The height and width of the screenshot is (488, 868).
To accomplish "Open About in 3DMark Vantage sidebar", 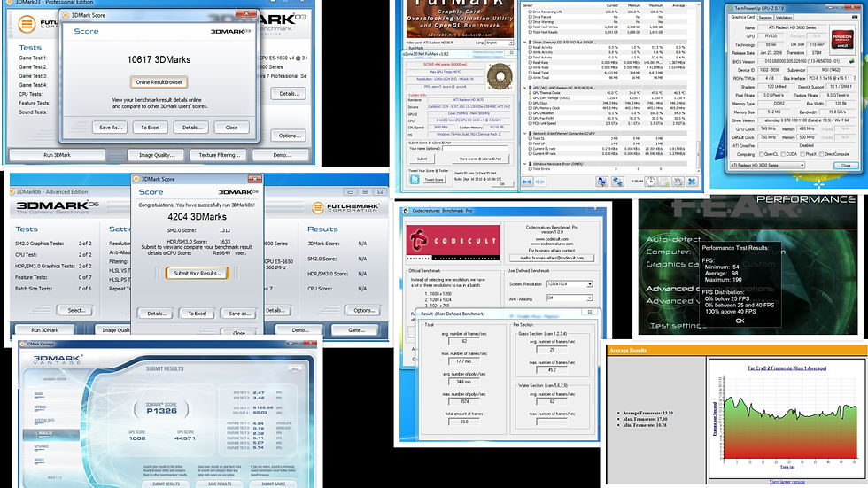I will (x=39, y=460).
